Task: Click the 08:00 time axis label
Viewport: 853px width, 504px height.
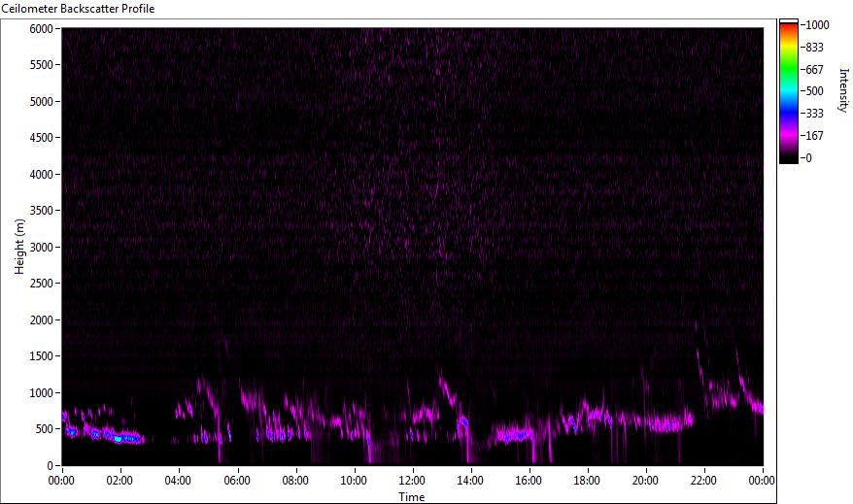Action: pos(295,481)
